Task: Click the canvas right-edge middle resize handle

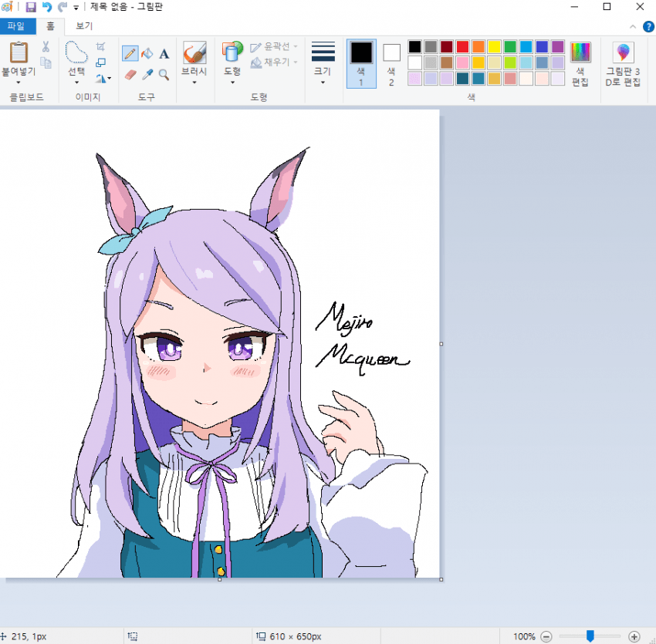Action: click(x=441, y=344)
